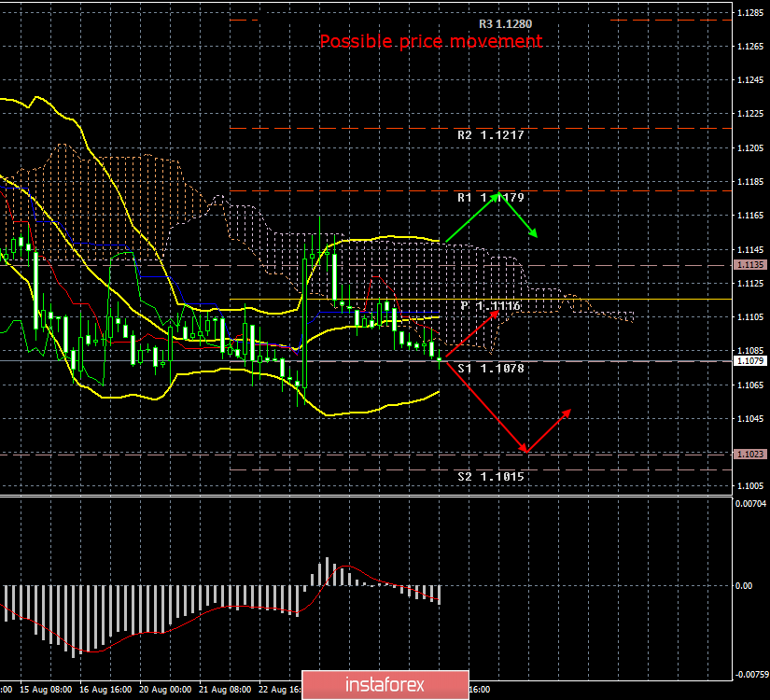Click the 1.1045 price scale value

point(750,419)
